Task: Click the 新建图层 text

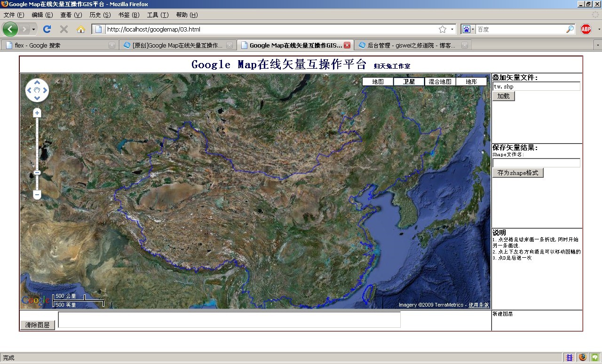Action: pos(502,314)
